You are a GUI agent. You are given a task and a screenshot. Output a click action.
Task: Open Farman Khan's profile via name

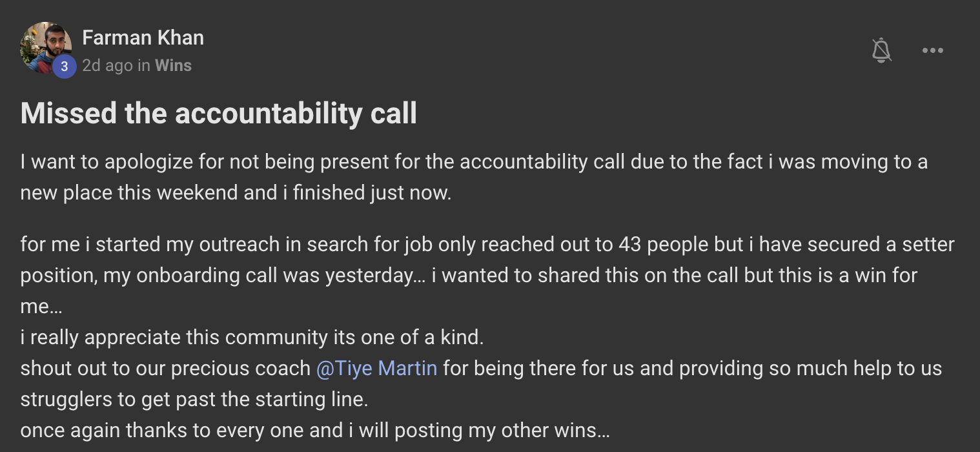(143, 38)
